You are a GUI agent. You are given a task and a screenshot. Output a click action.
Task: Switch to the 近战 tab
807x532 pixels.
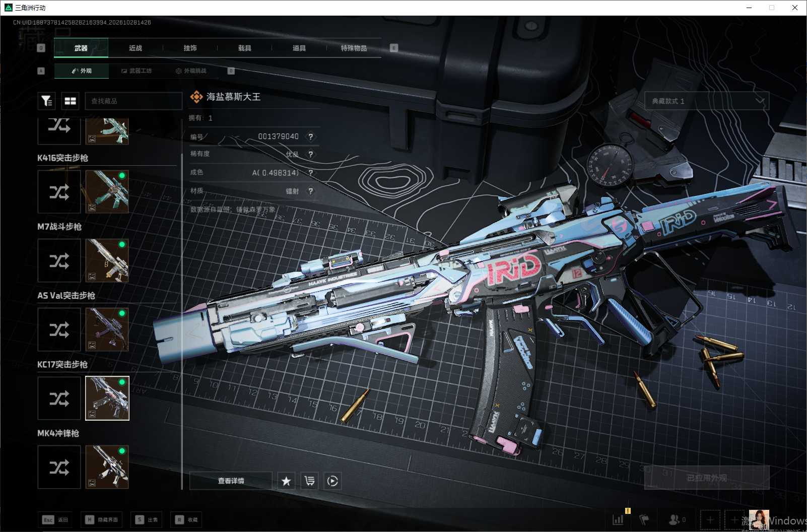point(136,48)
